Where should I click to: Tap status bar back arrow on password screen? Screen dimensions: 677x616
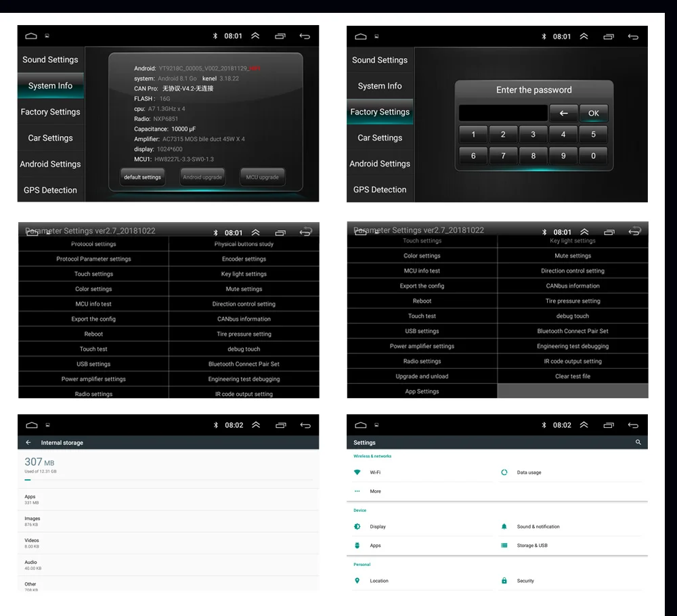[634, 37]
